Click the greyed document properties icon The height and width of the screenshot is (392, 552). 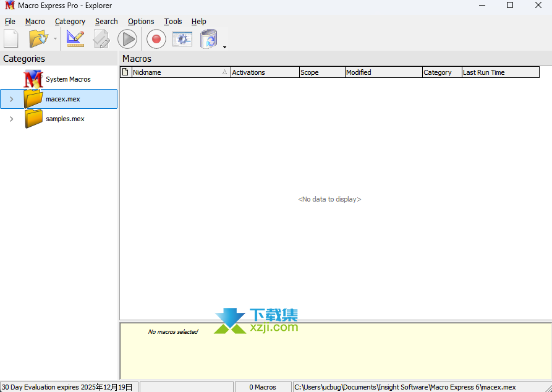coord(101,39)
